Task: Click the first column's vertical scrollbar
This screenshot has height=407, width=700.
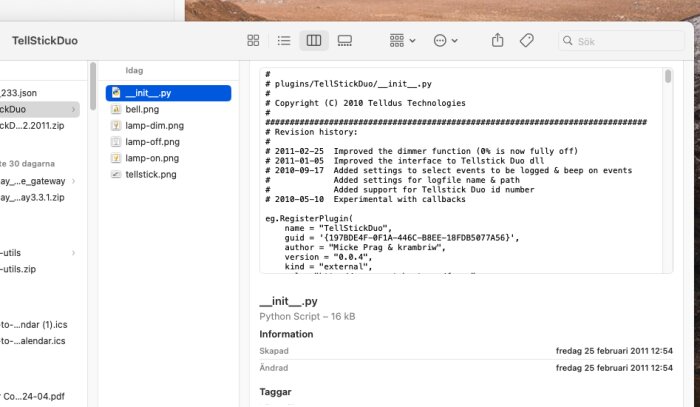Action: 93,87
